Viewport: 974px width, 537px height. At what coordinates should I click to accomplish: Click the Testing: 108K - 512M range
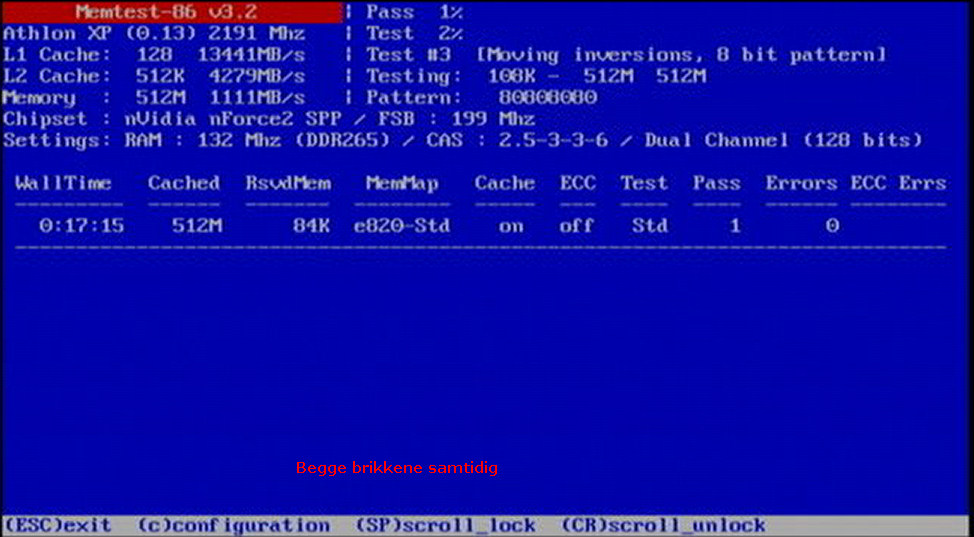pos(536,76)
